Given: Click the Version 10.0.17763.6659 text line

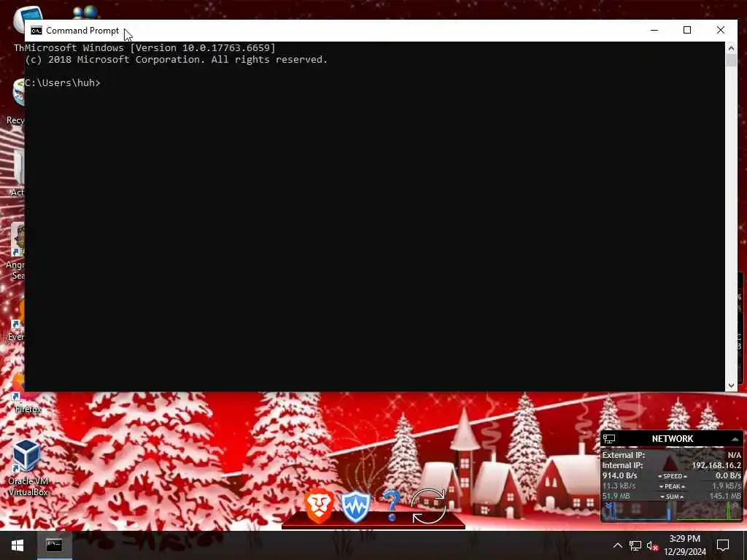Looking at the screenshot, I should point(150,47).
